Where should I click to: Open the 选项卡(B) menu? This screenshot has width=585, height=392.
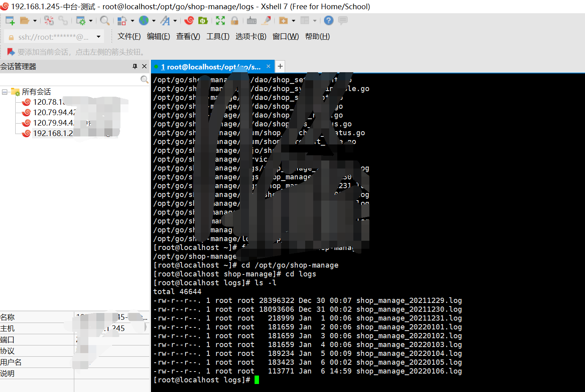[251, 37]
